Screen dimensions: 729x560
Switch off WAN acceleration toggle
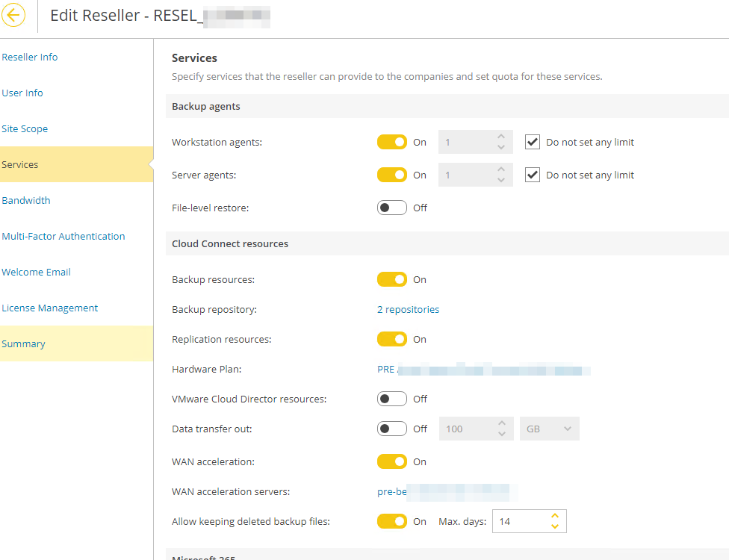392,461
